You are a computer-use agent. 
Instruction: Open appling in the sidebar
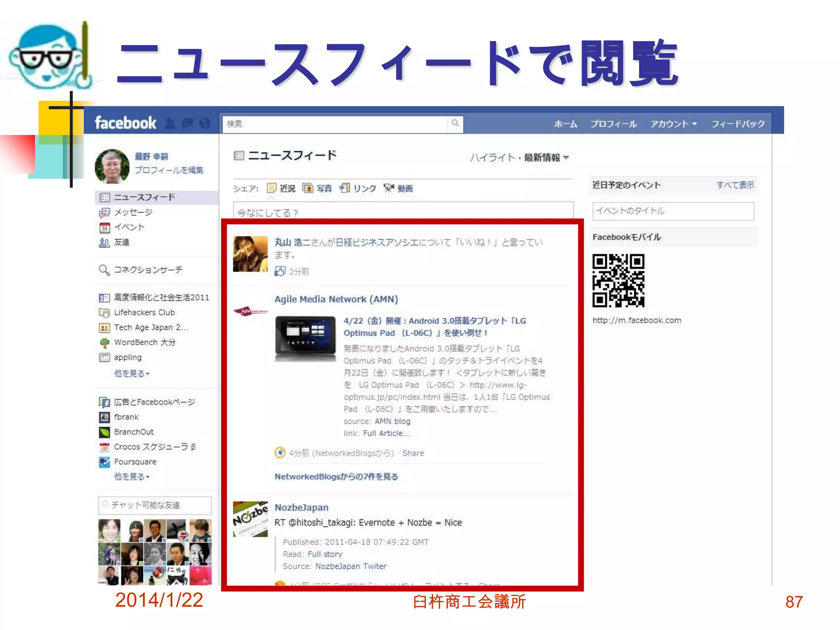pyautogui.click(x=128, y=357)
